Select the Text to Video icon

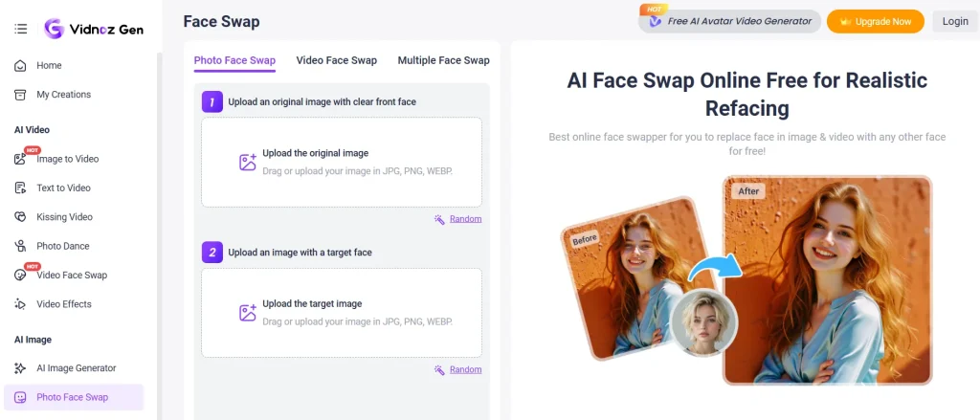click(x=21, y=188)
